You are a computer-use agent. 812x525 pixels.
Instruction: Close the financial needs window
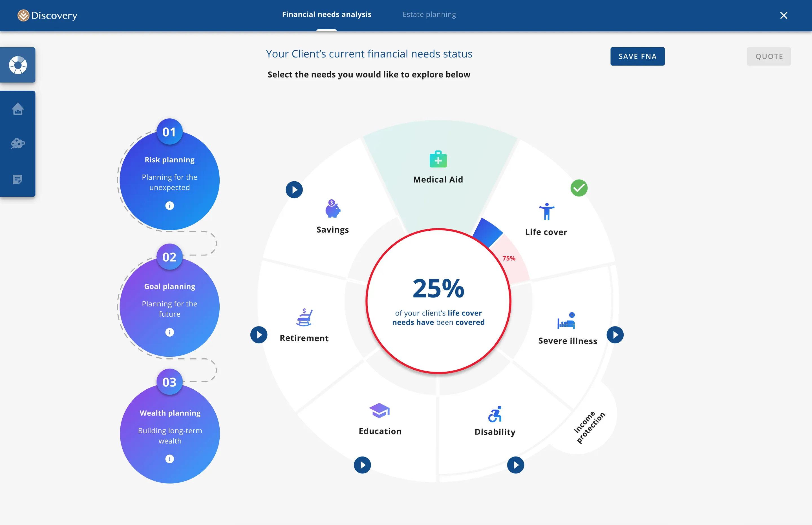(x=783, y=15)
